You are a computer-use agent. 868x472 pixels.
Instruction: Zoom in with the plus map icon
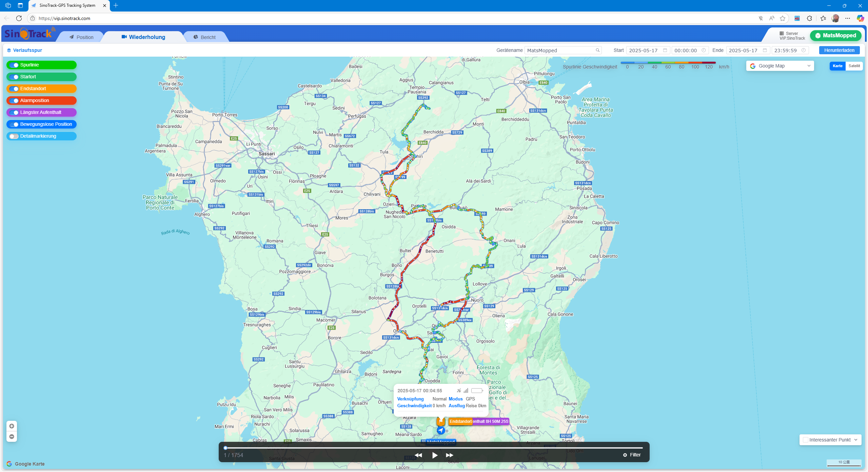[12, 426]
